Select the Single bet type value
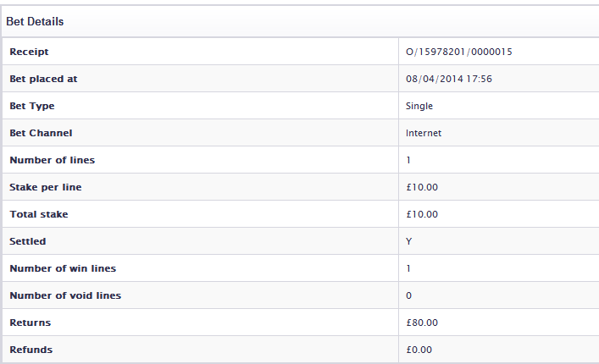 click(x=419, y=106)
